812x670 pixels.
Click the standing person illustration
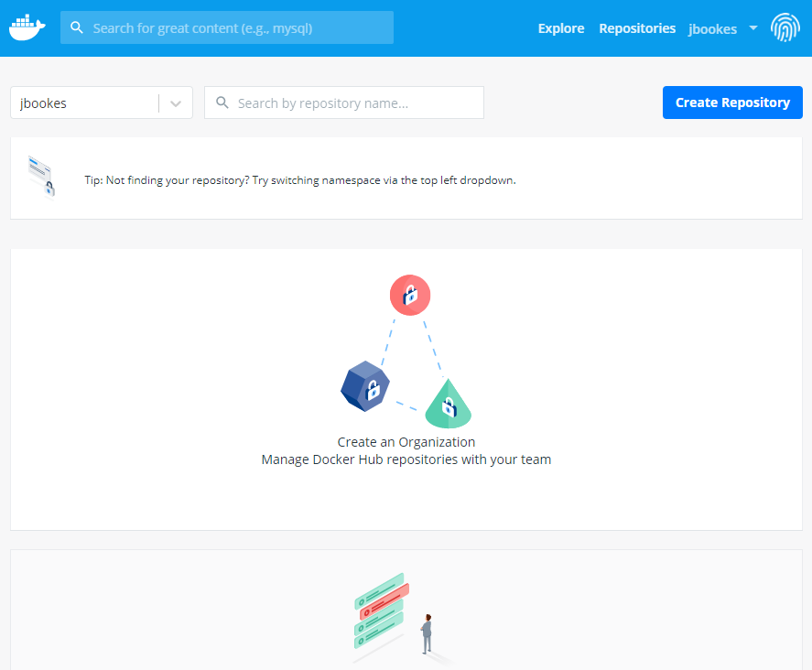(x=427, y=633)
